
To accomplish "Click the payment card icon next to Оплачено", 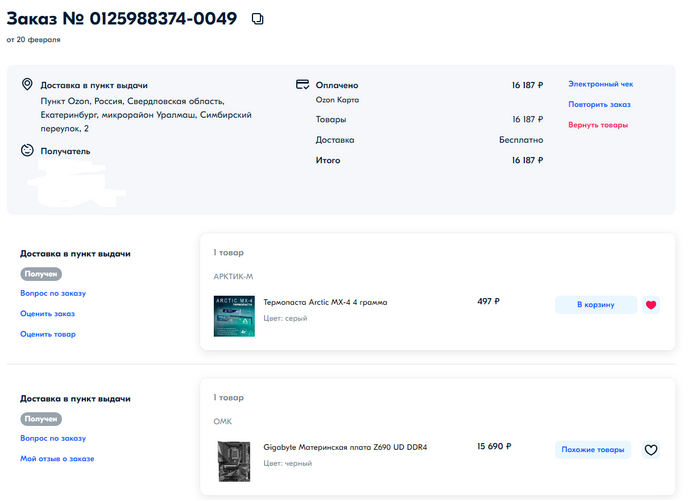I will (x=303, y=84).
